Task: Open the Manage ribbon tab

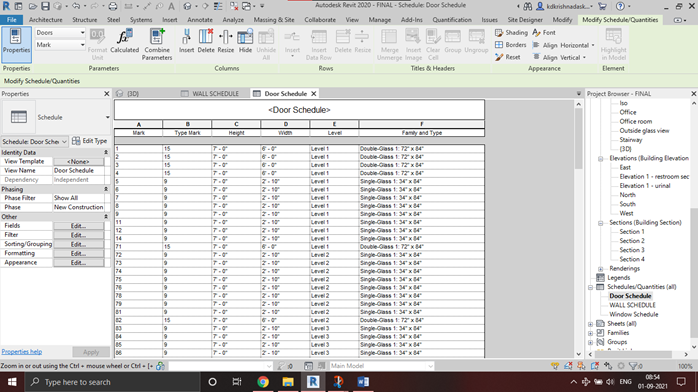Action: pyautogui.click(x=379, y=20)
